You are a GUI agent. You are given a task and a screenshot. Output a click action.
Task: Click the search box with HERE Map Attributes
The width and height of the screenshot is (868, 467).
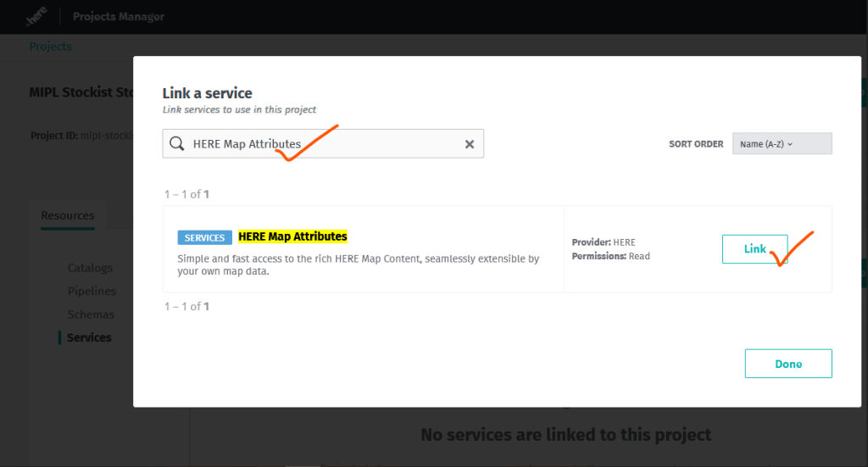coord(323,144)
